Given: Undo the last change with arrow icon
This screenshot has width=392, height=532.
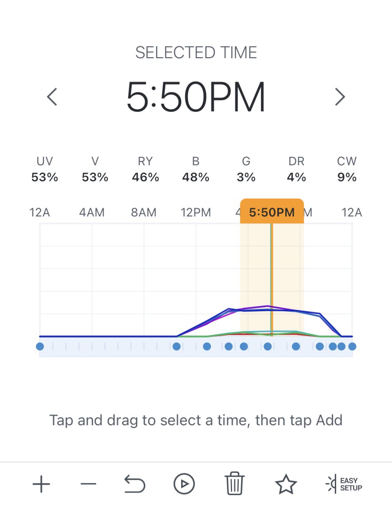Looking at the screenshot, I should click(135, 484).
